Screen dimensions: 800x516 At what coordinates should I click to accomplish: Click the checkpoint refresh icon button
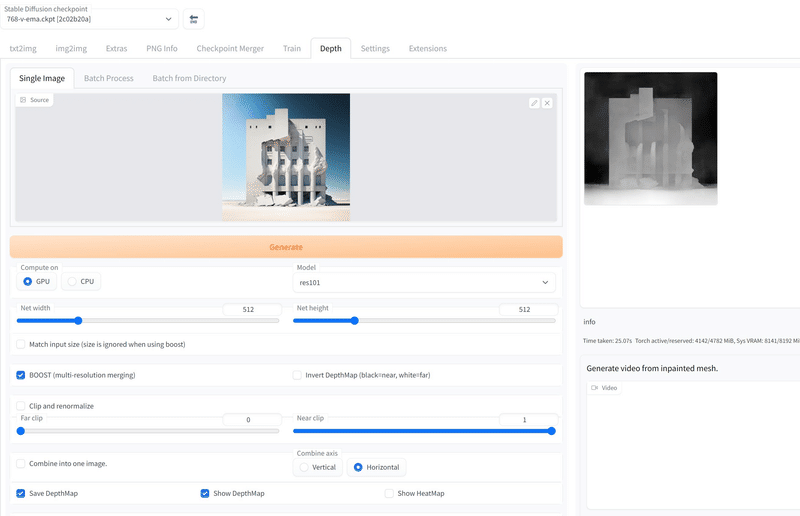point(193,19)
